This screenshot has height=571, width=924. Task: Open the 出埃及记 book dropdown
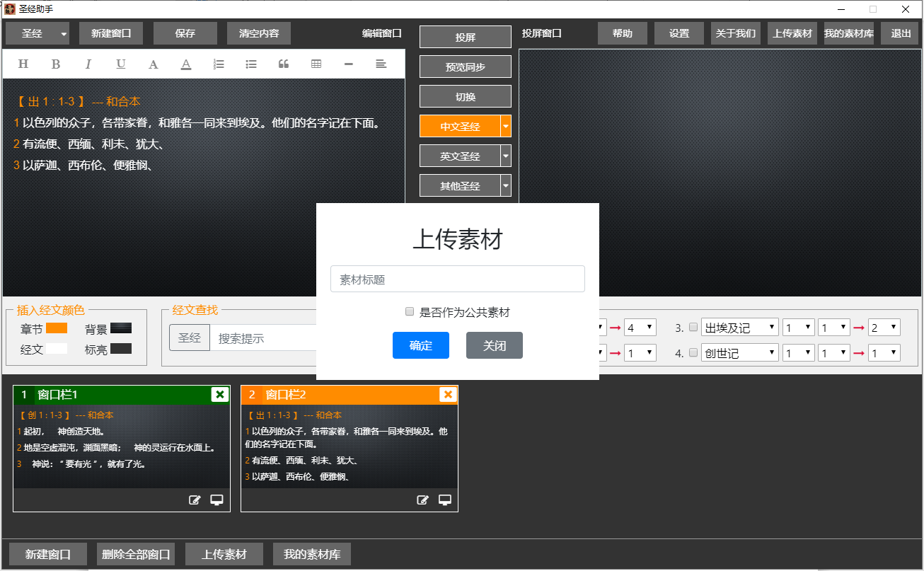tap(739, 328)
